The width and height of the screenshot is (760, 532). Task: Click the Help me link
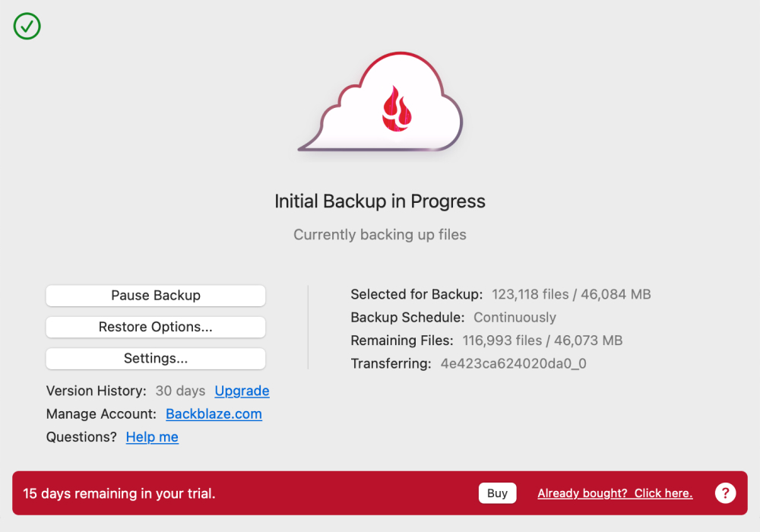pos(152,437)
